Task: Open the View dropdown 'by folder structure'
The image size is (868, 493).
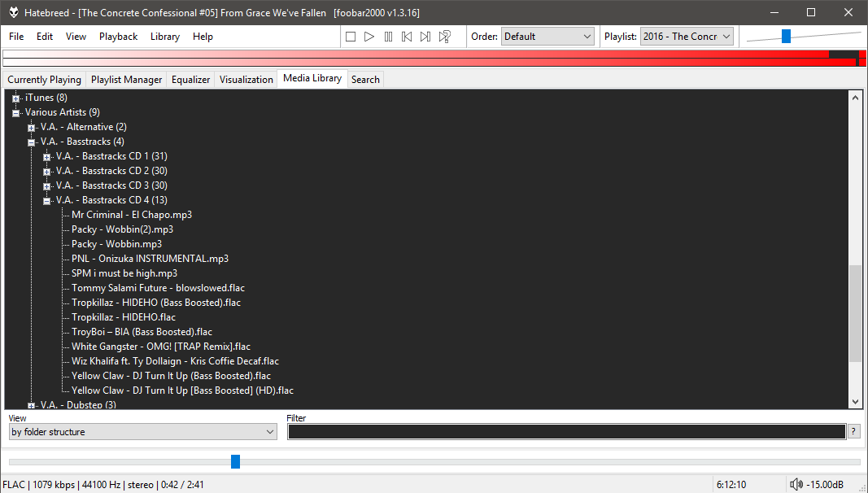Action: 143,432
